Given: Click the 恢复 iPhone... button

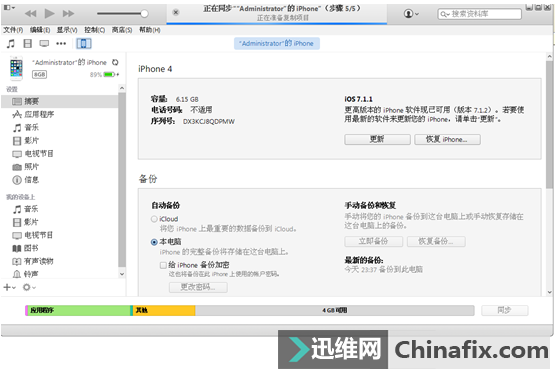Looking at the screenshot, I should click(447, 139).
